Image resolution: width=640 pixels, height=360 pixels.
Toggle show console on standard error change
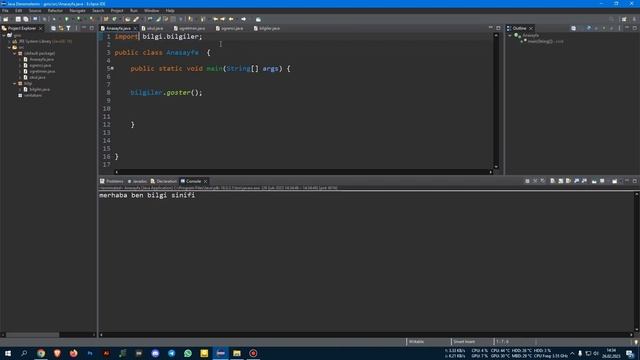coord(584,181)
